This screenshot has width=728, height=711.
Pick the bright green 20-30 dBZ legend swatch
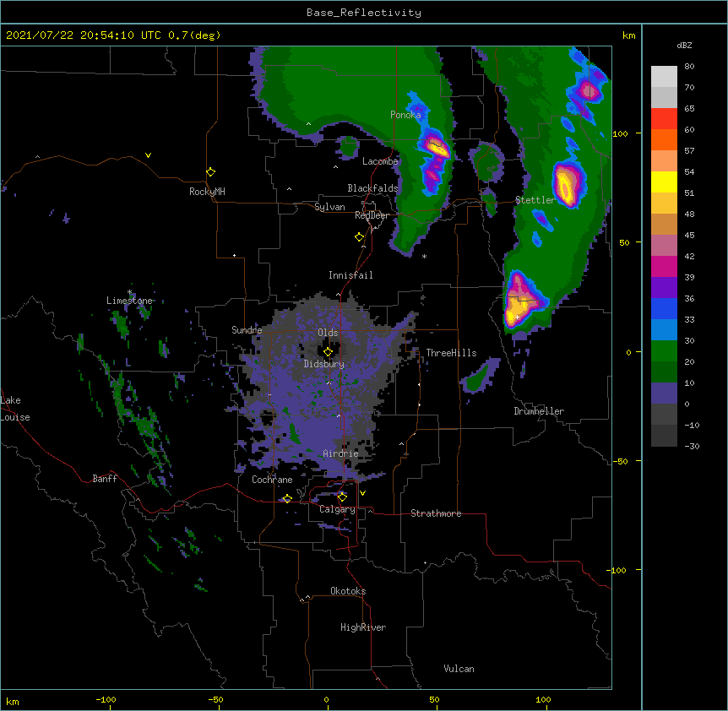[x=664, y=351]
